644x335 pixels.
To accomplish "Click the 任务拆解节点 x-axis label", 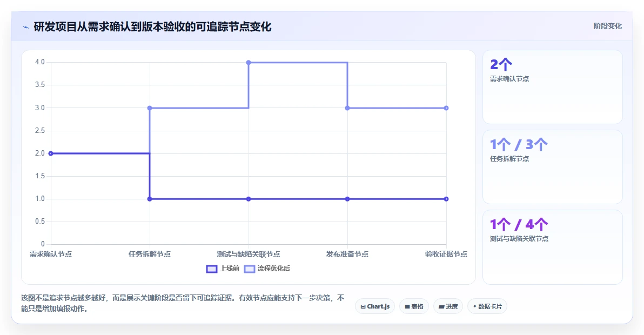I will (150, 254).
